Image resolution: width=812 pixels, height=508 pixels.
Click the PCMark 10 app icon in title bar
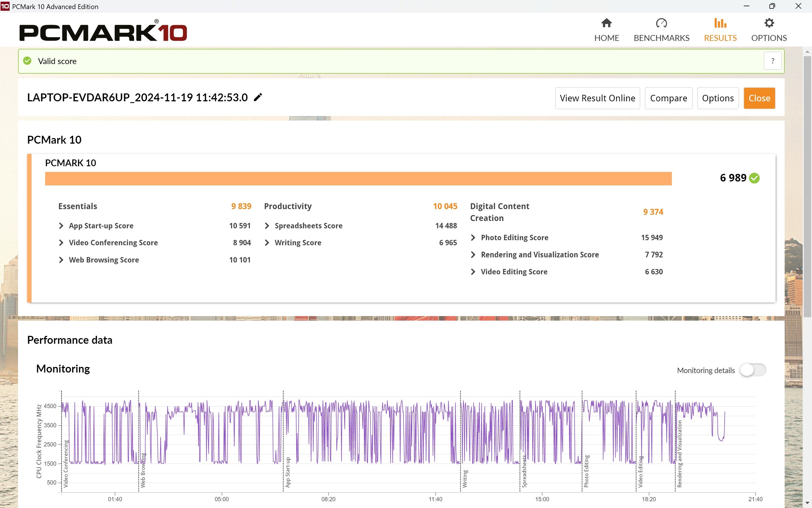5,6
